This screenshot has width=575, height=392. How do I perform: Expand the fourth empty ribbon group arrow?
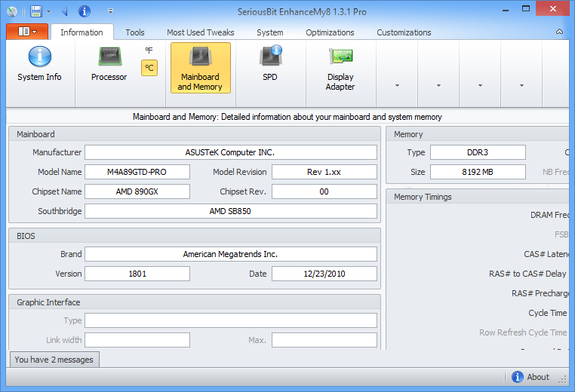[521, 85]
